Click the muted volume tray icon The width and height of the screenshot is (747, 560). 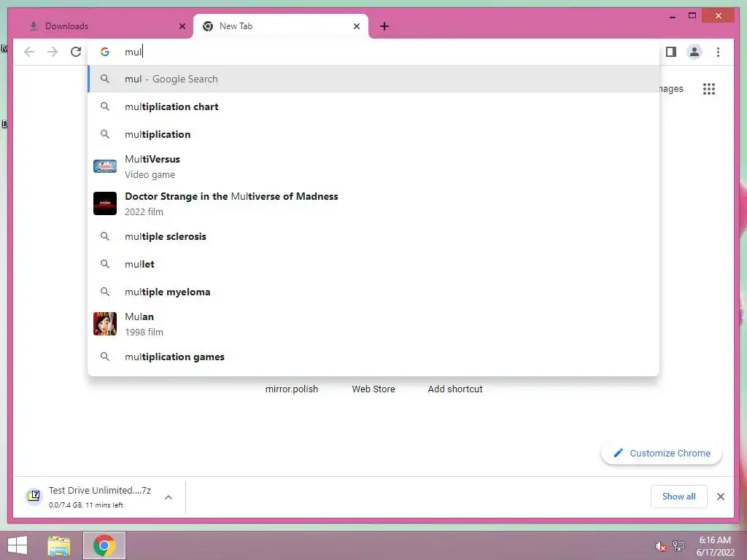point(660,547)
